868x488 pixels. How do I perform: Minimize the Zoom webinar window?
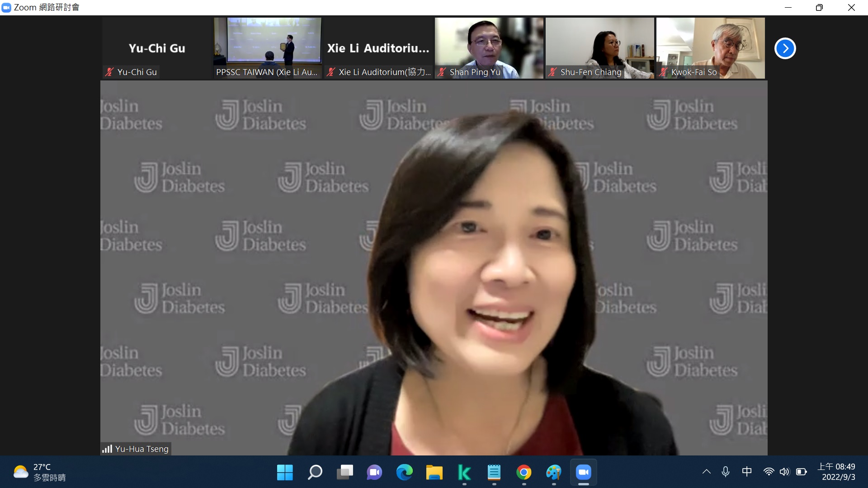(x=788, y=7)
